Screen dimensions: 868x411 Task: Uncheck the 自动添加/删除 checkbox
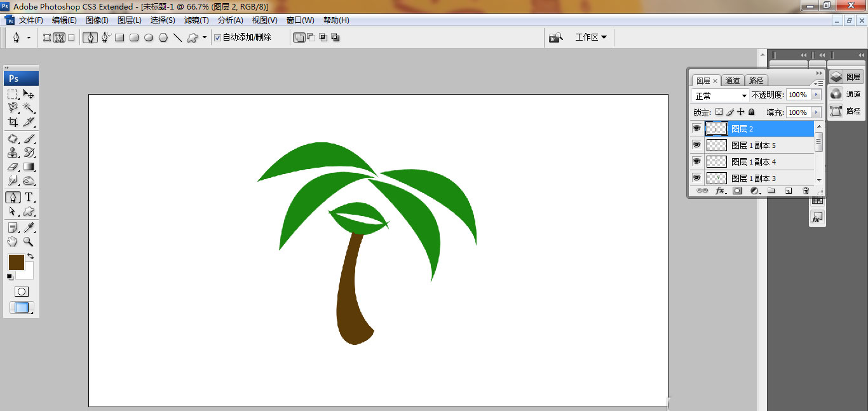(x=217, y=37)
